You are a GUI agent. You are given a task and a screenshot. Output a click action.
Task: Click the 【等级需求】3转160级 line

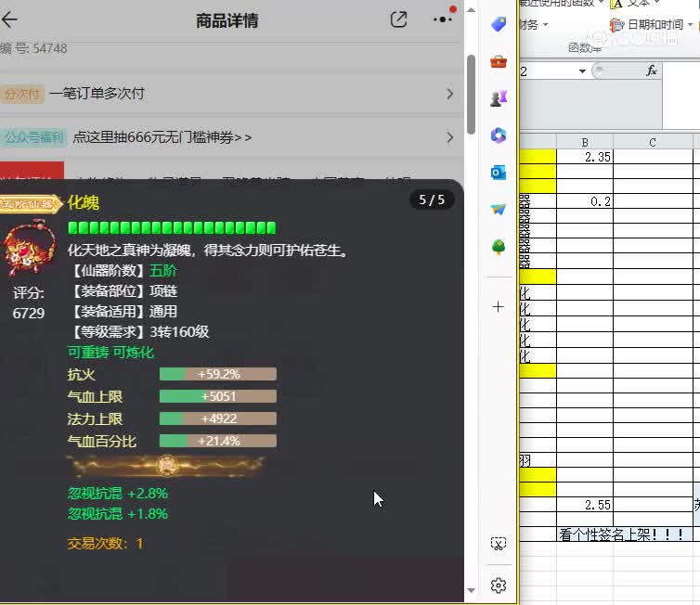click(x=138, y=332)
